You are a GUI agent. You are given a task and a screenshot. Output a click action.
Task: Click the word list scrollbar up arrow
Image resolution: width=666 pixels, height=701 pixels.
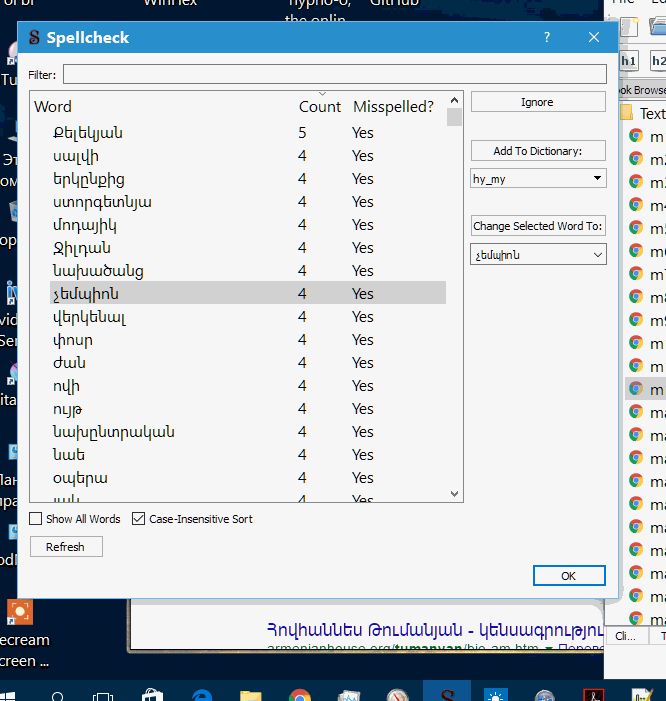455,100
